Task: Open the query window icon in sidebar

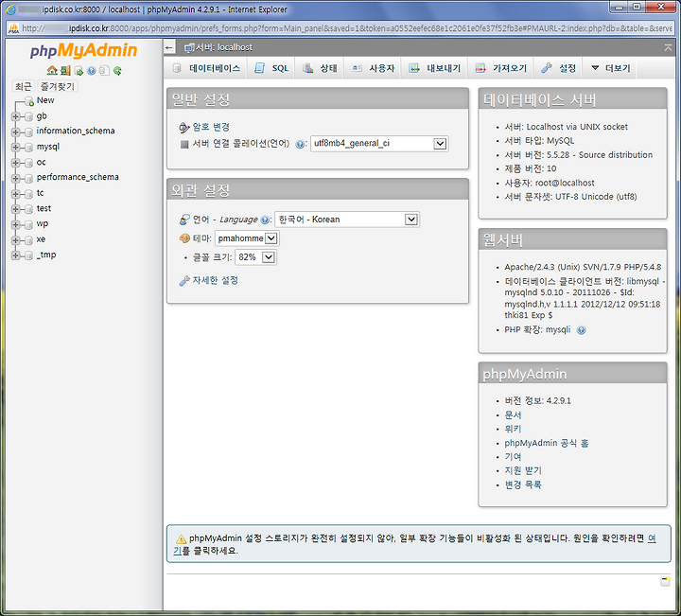Action: [79, 70]
